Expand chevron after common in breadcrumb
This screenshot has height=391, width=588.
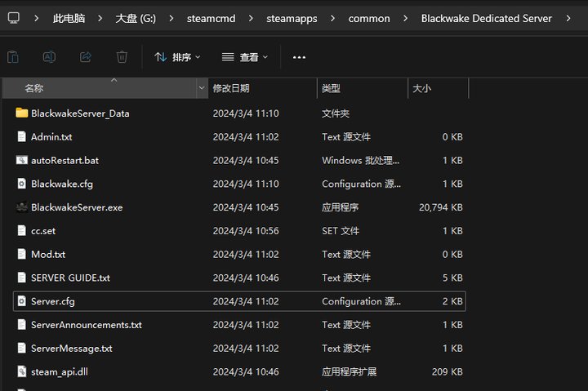[405, 18]
